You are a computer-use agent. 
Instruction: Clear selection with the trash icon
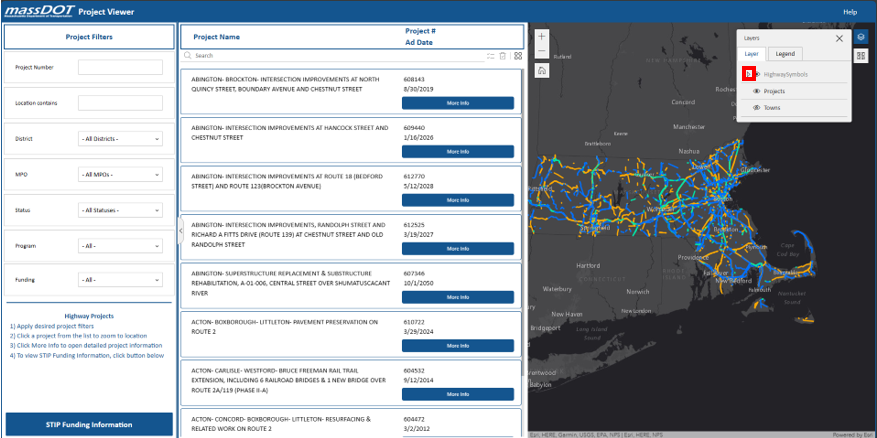click(503, 56)
